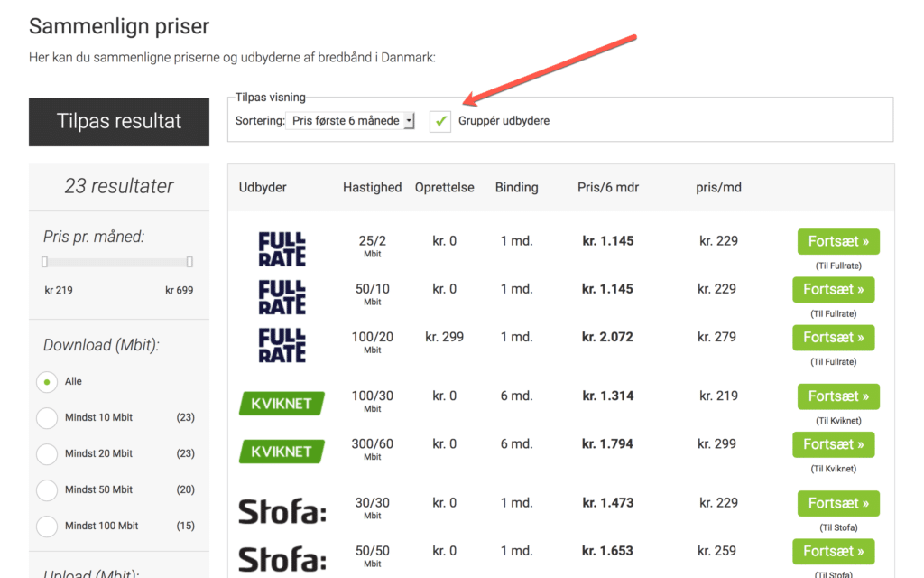Select Mindst 10 Mbit download option
The width and height of the screenshot is (924, 578).
click(47, 418)
